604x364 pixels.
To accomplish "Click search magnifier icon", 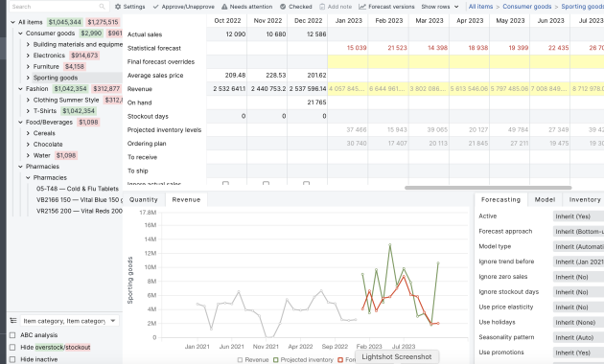I will click(x=102, y=7).
